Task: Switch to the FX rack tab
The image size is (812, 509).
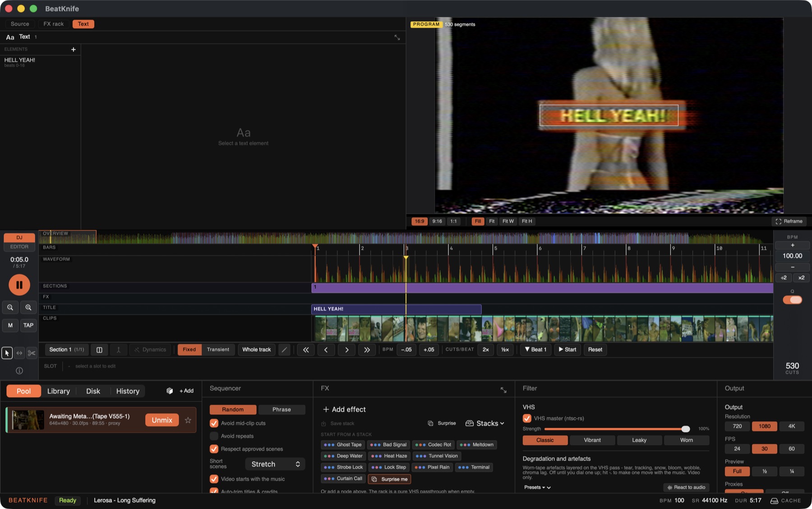Action: pyautogui.click(x=54, y=24)
